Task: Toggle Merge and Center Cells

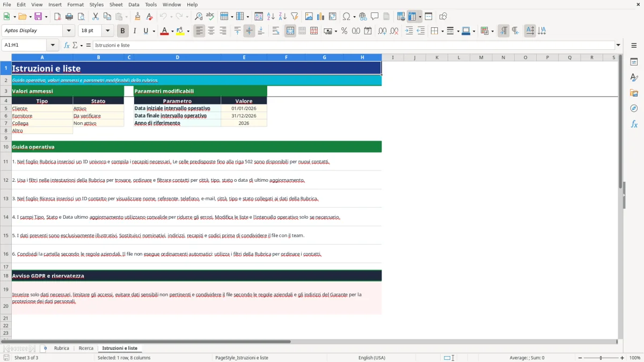Action: [290, 31]
